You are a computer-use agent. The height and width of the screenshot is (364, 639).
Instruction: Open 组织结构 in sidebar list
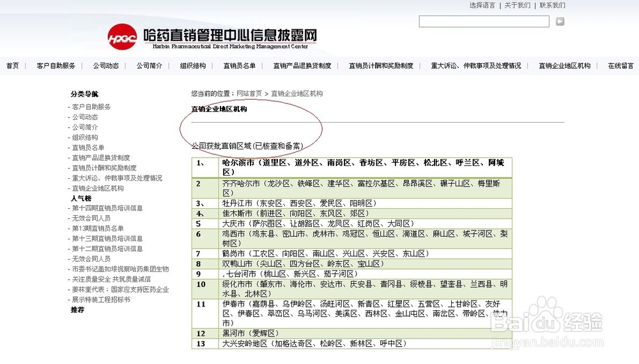click(x=85, y=137)
